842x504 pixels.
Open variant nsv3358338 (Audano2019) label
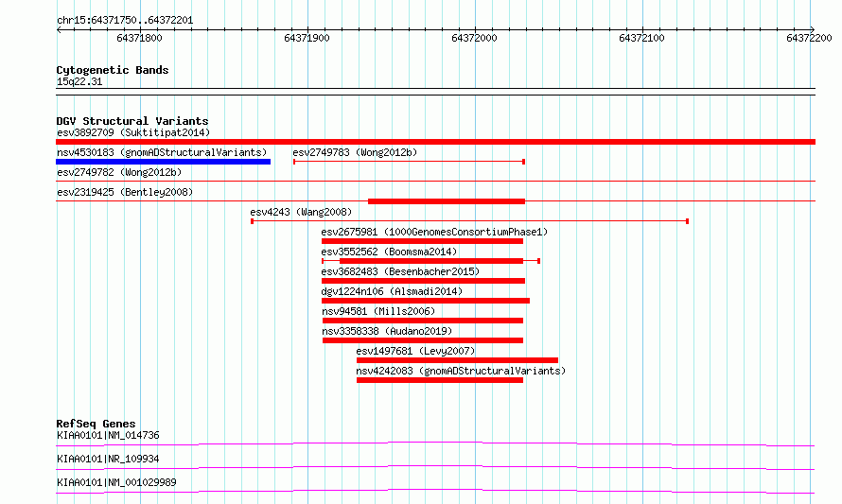387,331
